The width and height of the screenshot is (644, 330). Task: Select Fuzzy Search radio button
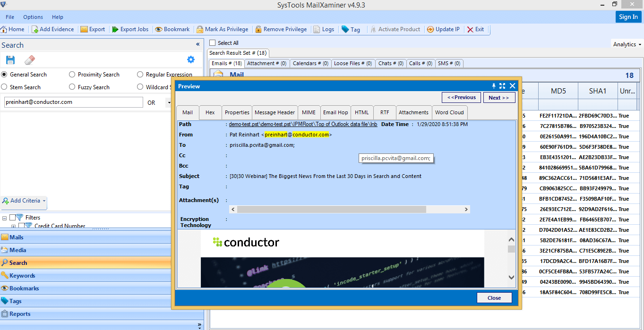pyautogui.click(x=72, y=87)
